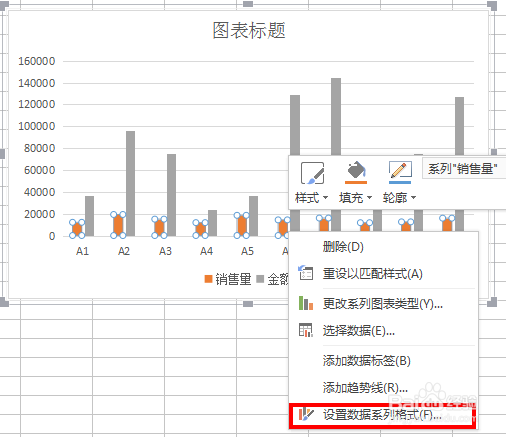Click the chart's bottom-right corner handle
This screenshot has width=506, height=437.
pyautogui.click(x=492, y=302)
